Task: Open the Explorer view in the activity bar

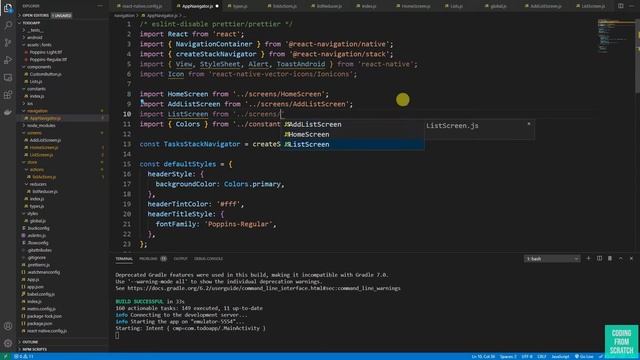Action: click(8, 8)
